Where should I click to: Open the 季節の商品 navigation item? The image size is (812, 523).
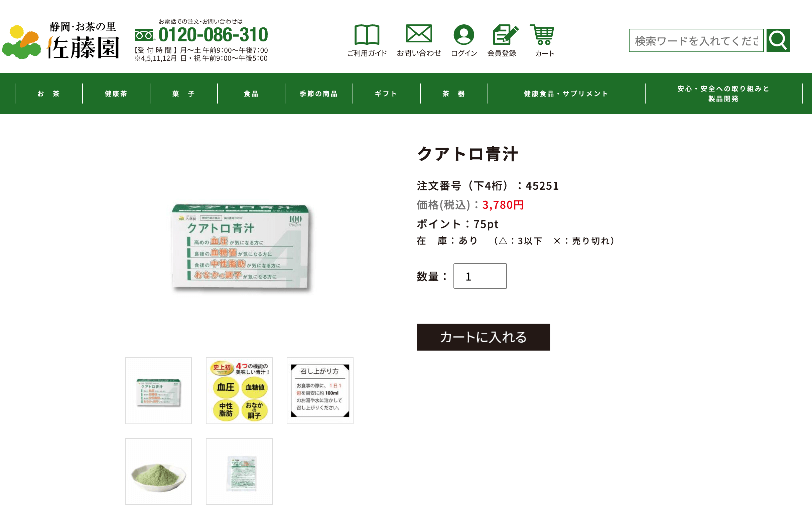click(319, 94)
